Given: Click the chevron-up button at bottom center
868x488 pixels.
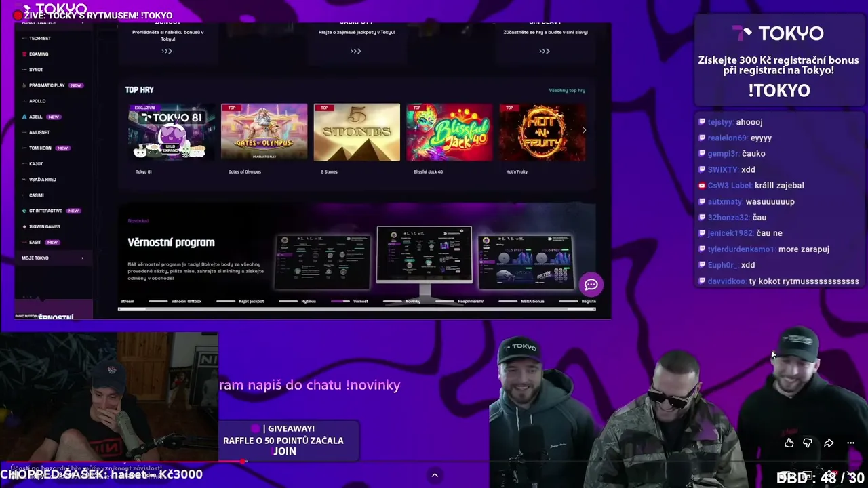Looking at the screenshot, I should 435,475.
